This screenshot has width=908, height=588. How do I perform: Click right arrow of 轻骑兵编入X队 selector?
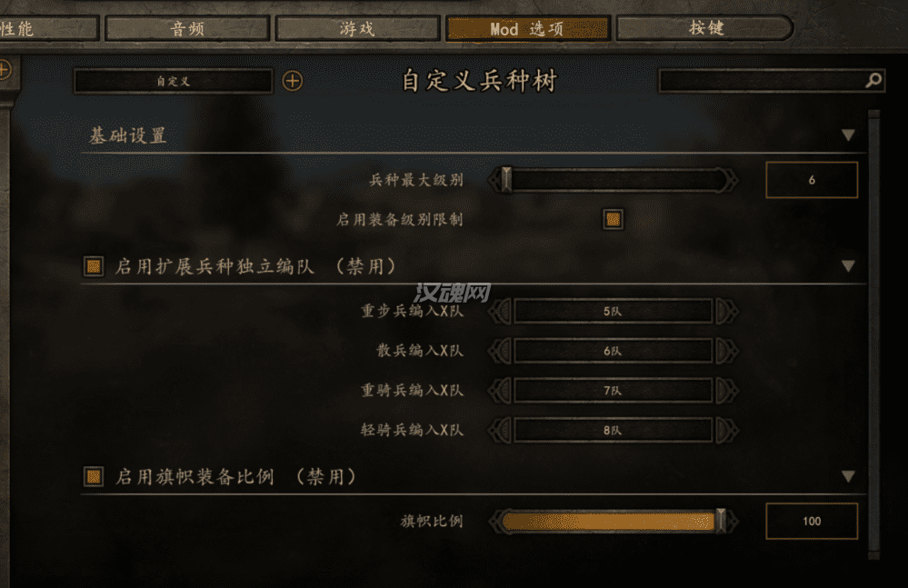click(x=727, y=430)
